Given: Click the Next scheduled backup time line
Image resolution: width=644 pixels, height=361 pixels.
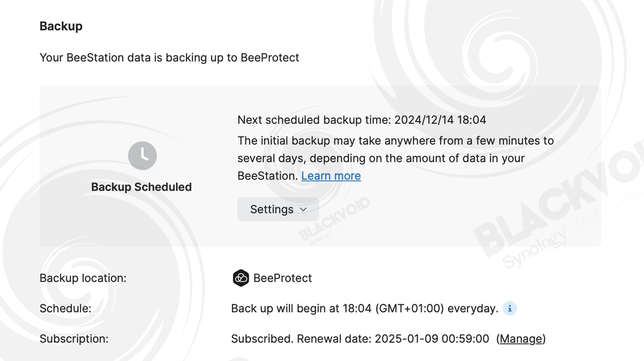Looking at the screenshot, I should [x=361, y=120].
